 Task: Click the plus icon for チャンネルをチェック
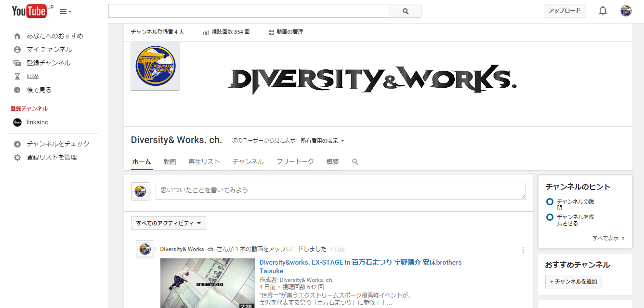click(17, 144)
